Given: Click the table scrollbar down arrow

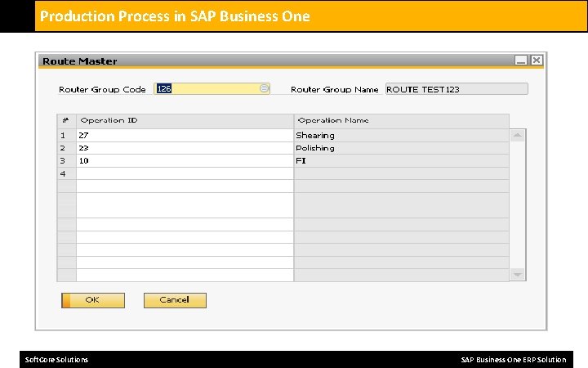Looking at the screenshot, I should pyautogui.click(x=518, y=275).
